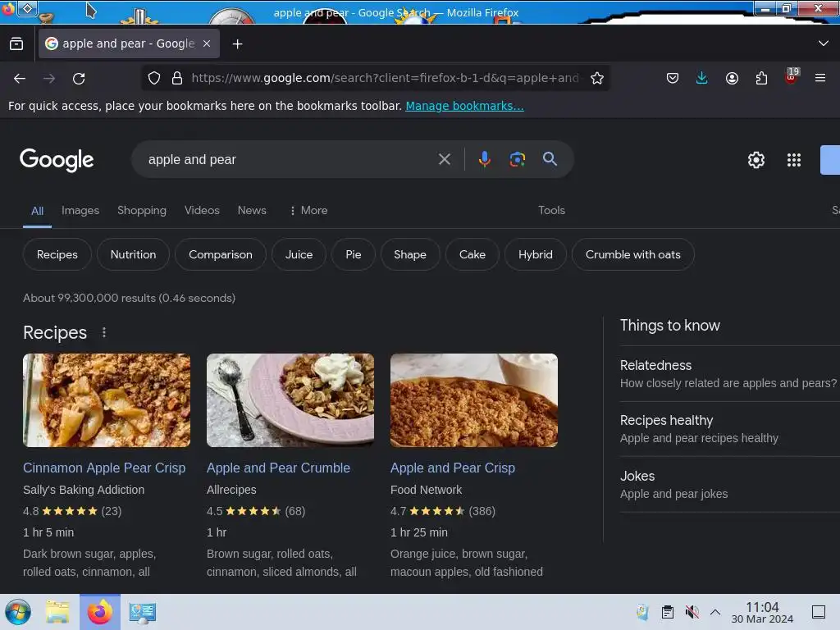Click the padlock site info icon
The height and width of the screenshot is (630, 840).
pos(177,78)
